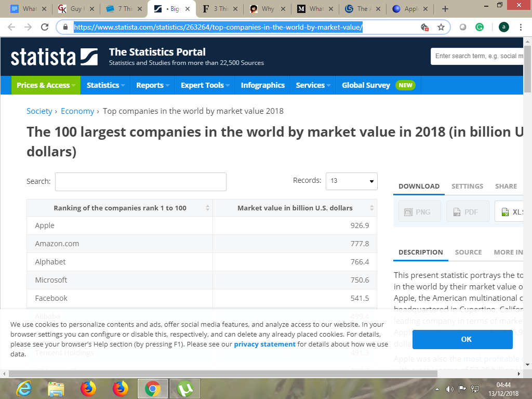This screenshot has height=399, width=532.
Task: Open the privacy statement link
Action: [264, 344]
